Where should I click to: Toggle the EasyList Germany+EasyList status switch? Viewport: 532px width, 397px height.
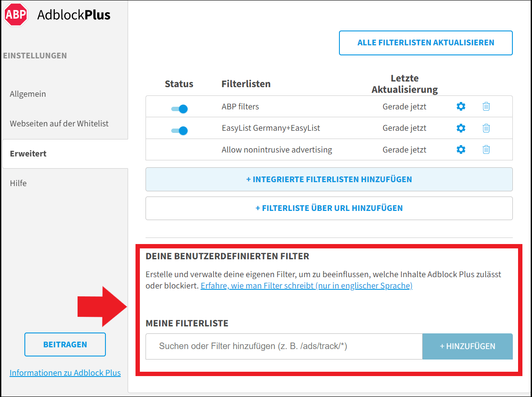pyautogui.click(x=179, y=130)
